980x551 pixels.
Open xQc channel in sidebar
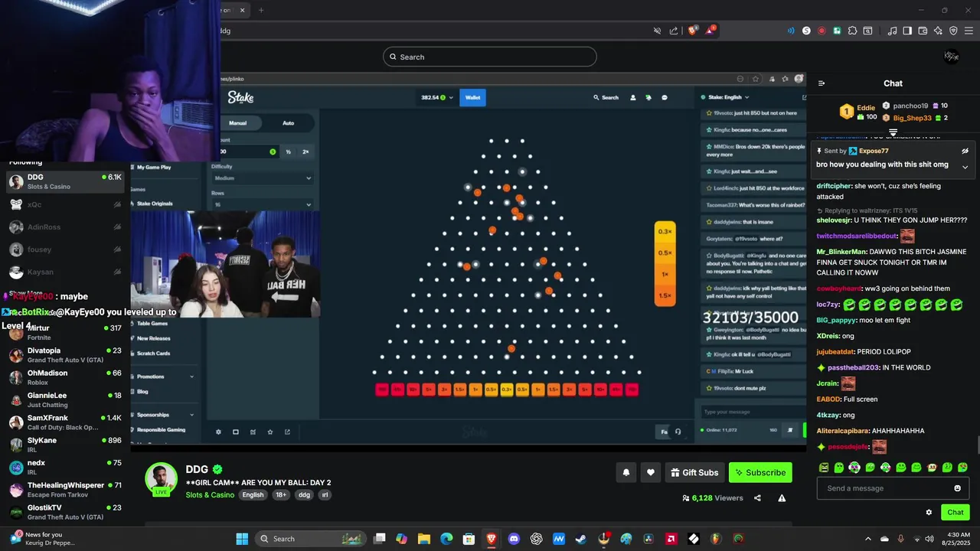coord(64,204)
